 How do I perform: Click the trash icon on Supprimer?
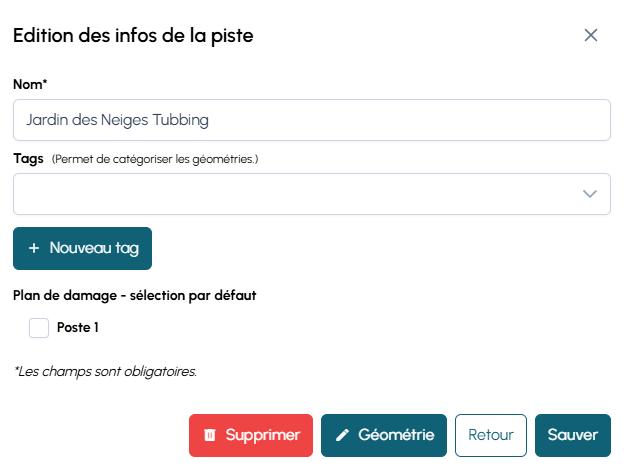[x=210, y=435]
